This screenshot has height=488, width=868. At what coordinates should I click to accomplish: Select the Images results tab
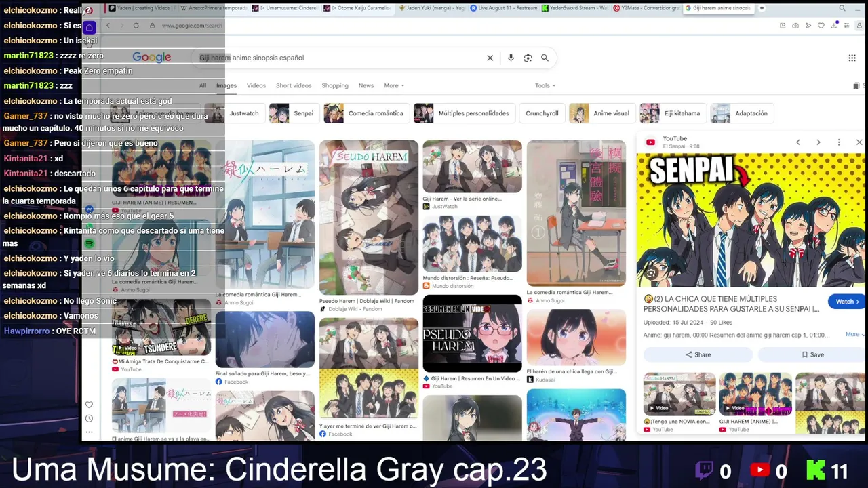pyautogui.click(x=226, y=86)
